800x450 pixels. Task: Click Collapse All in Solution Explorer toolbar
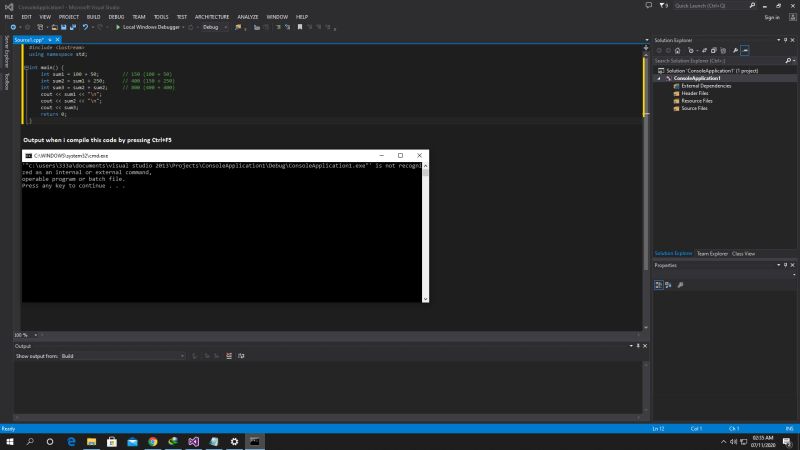click(x=714, y=51)
